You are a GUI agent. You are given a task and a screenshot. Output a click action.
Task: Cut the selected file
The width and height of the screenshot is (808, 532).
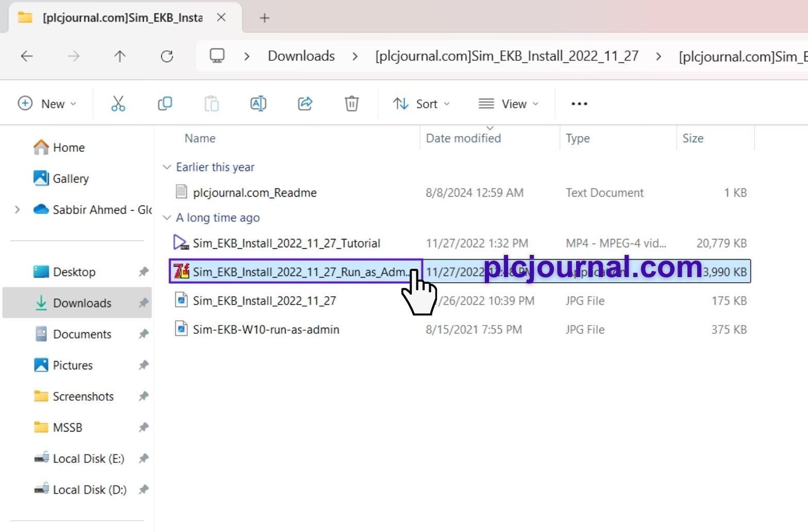[118, 104]
